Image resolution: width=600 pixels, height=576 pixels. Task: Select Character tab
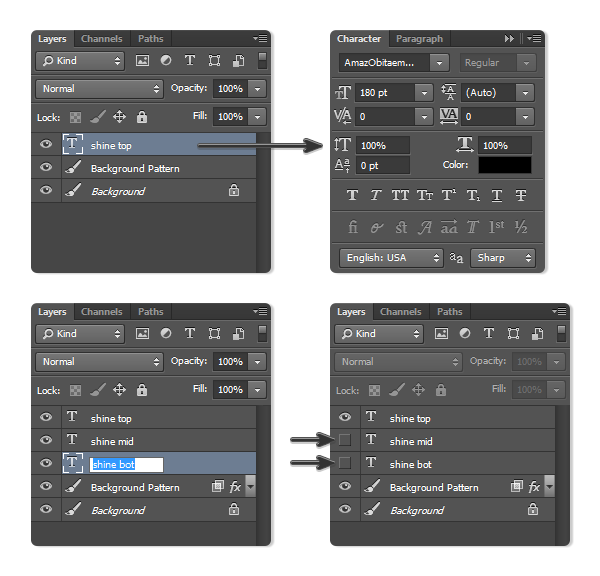(359, 39)
